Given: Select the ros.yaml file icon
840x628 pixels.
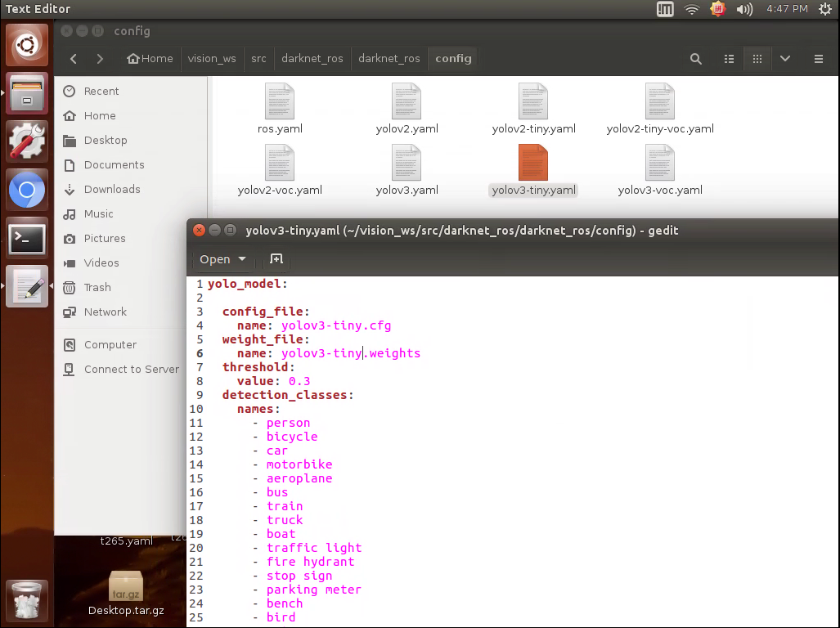Looking at the screenshot, I should click(280, 101).
